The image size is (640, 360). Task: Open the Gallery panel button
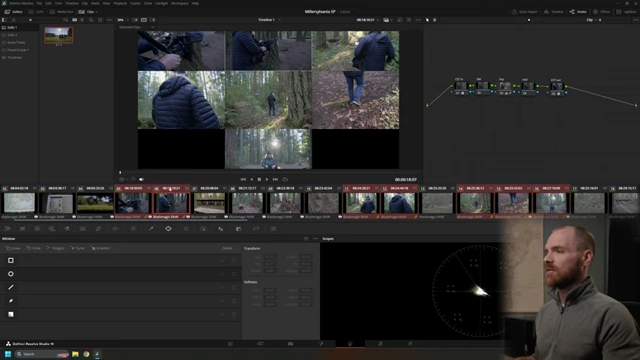tap(13, 12)
